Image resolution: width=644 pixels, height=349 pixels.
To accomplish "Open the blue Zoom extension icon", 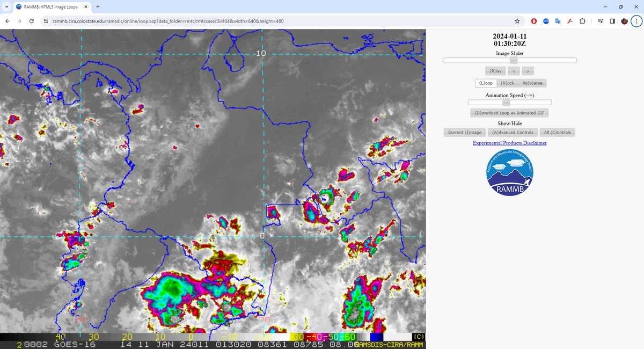I will click(546, 21).
